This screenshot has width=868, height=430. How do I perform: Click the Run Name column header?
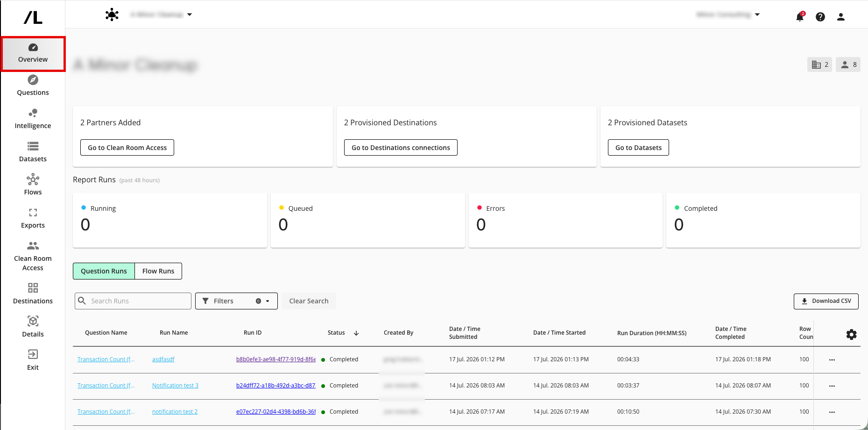coord(174,333)
